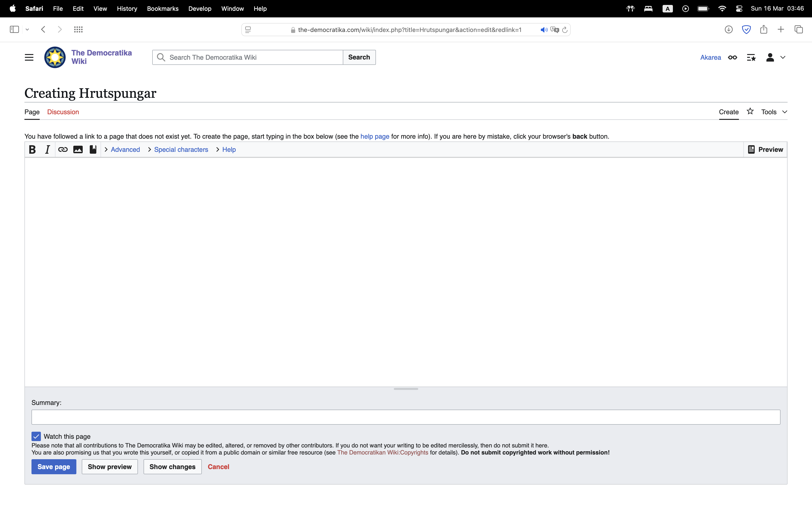Open the Bookmarks menu in menu bar

coord(163,8)
